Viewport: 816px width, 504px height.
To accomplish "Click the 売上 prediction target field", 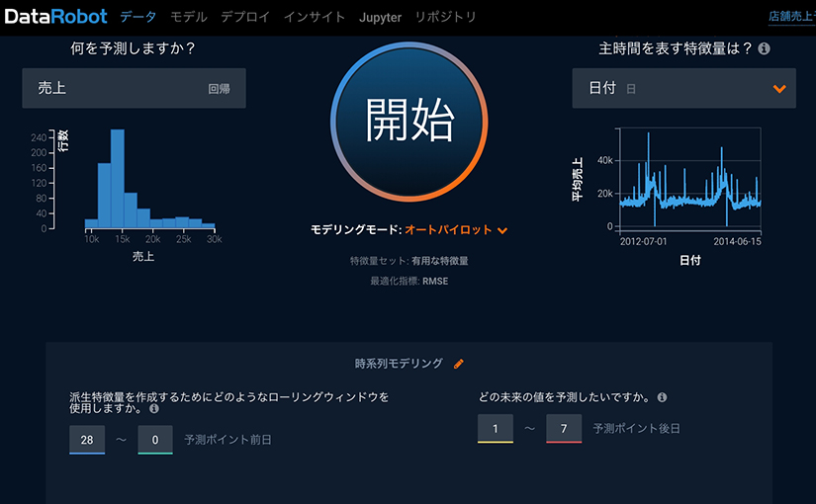I will 134,88.
